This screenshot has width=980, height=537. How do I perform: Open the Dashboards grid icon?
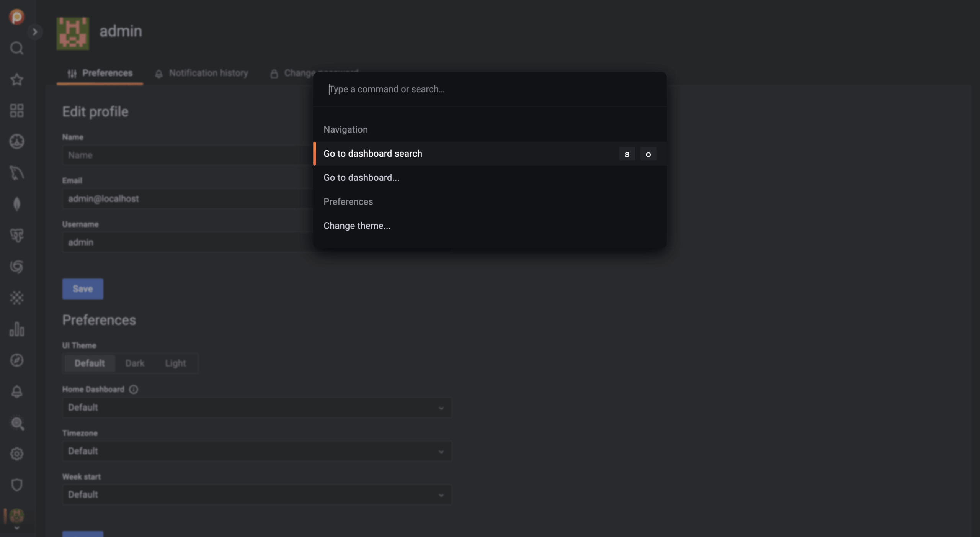(x=16, y=111)
